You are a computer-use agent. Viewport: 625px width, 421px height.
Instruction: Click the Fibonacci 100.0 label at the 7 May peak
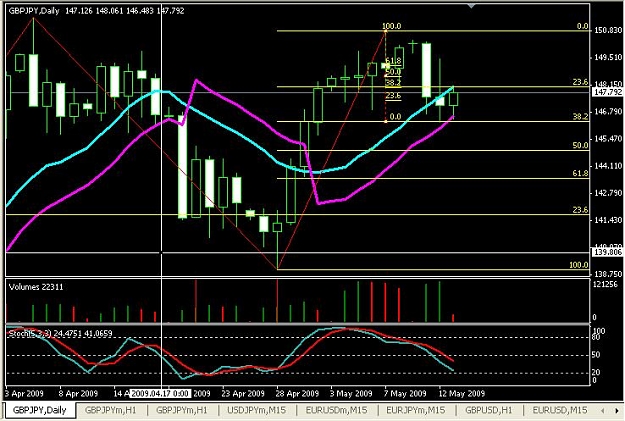click(x=391, y=26)
